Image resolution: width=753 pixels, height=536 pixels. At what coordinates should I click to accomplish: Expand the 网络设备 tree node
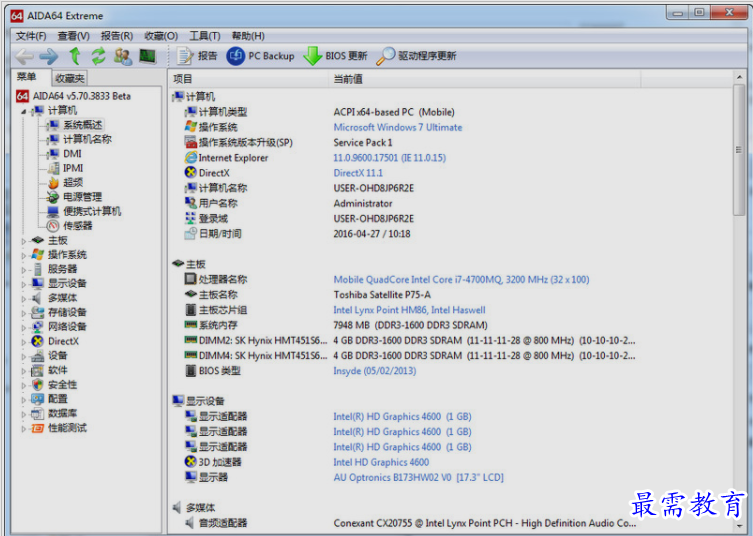click(24, 328)
